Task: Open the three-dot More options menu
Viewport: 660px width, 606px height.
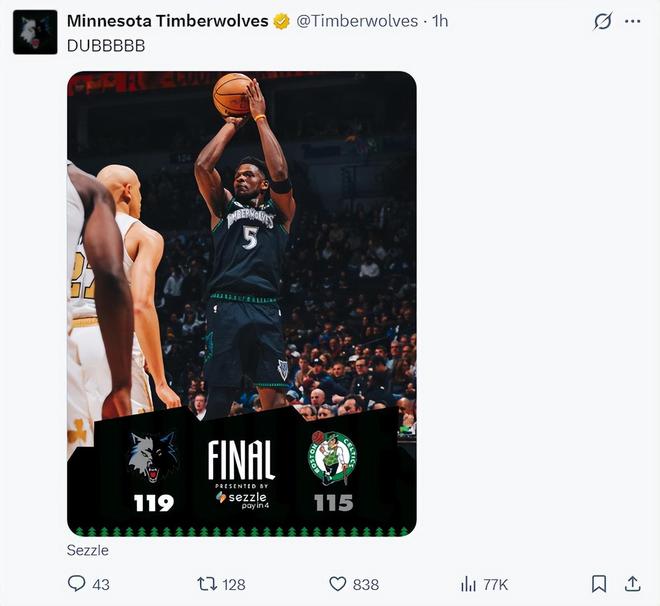Action: [632, 21]
